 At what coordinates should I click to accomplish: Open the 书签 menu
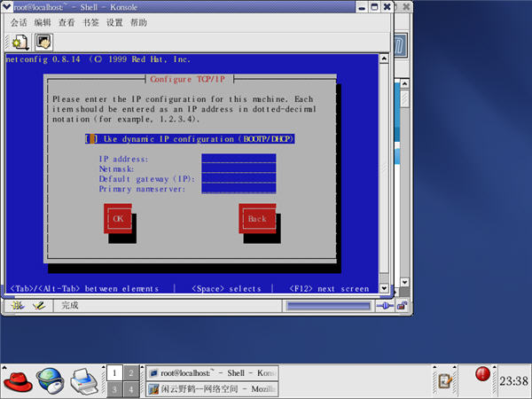pyautogui.click(x=90, y=22)
